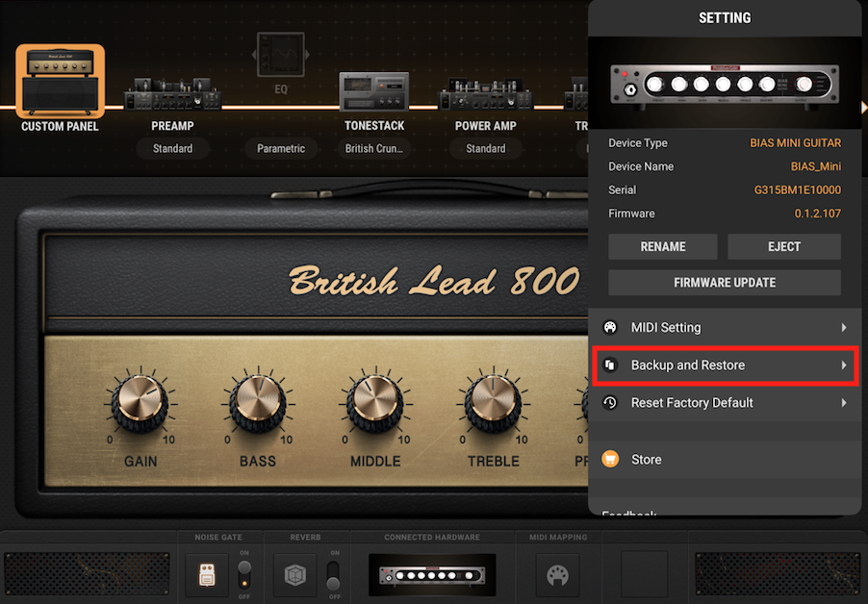Open MIDI Mapping connector icon
The height and width of the screenshot is (604, 868).
click(x=557, y=574)
